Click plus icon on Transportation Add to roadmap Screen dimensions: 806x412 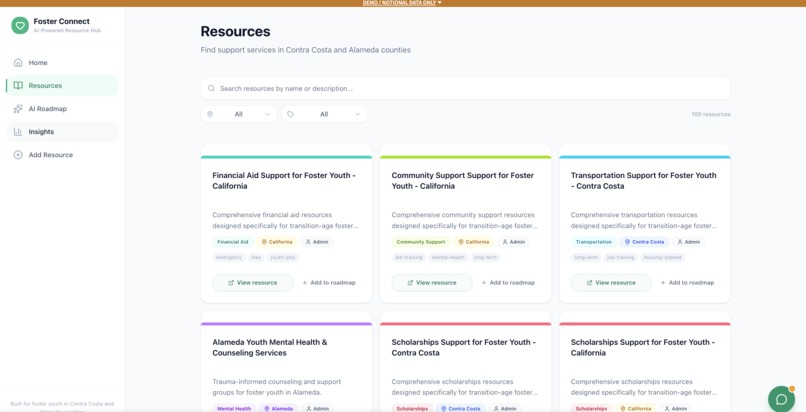[x=663, y=283]
